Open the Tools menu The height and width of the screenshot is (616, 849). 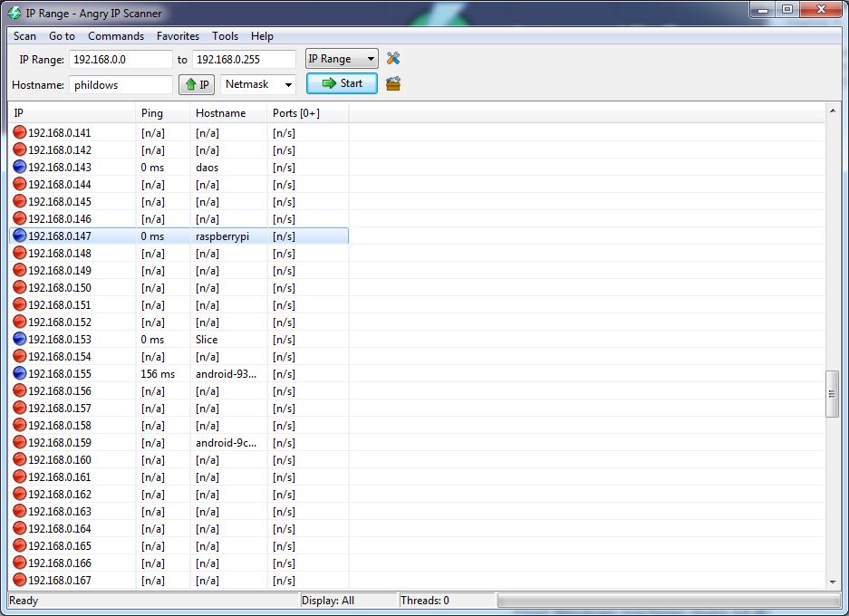click(x=225, y=36)
